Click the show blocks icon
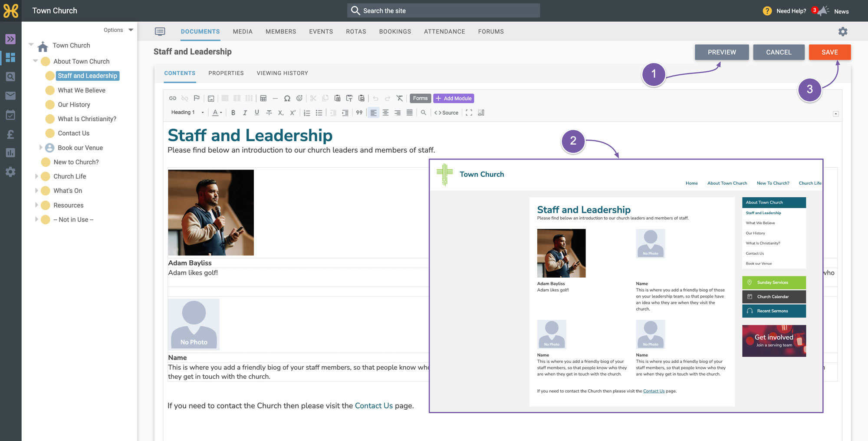Viewport: 868px width, 441px height. coord(481,113)
